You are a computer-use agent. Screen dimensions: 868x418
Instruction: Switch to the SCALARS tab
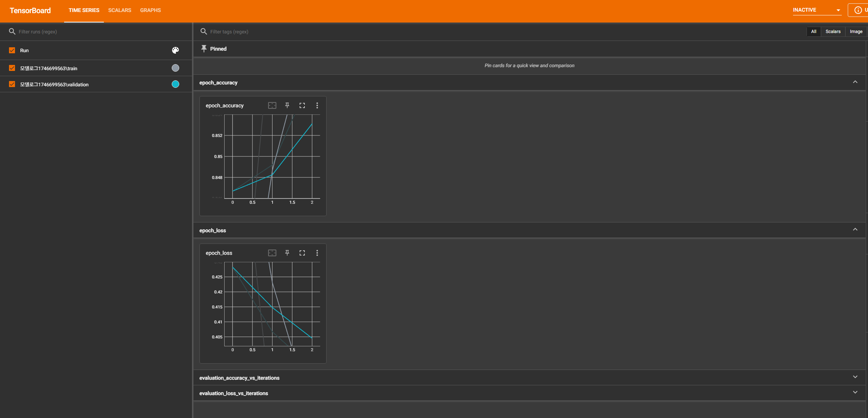[x=120, y=10]
